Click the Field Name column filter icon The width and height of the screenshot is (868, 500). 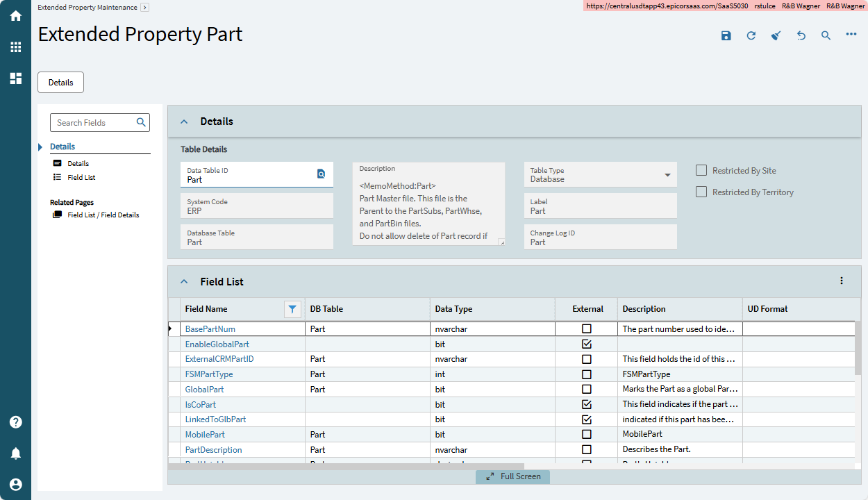pyautogui.click(x=292, y=309)
